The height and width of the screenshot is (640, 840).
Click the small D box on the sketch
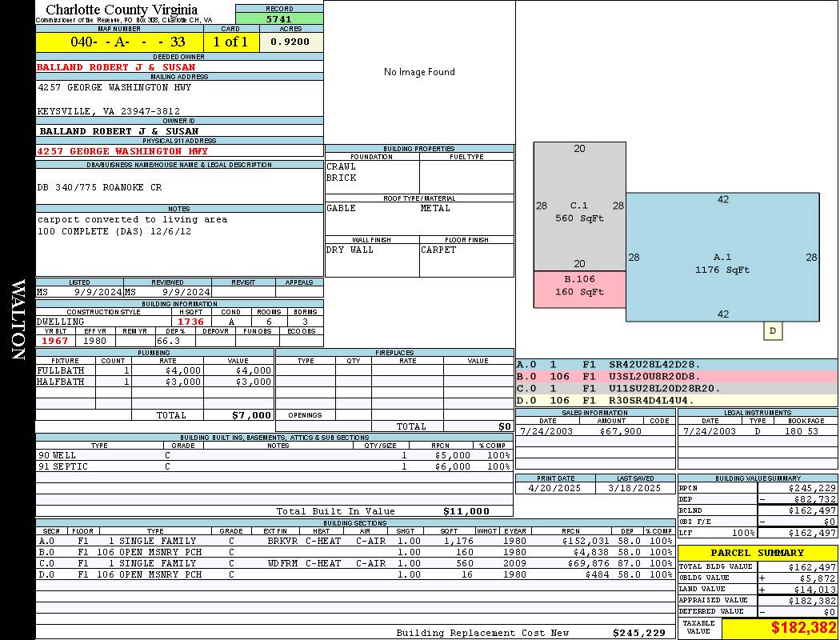(772, 330)
